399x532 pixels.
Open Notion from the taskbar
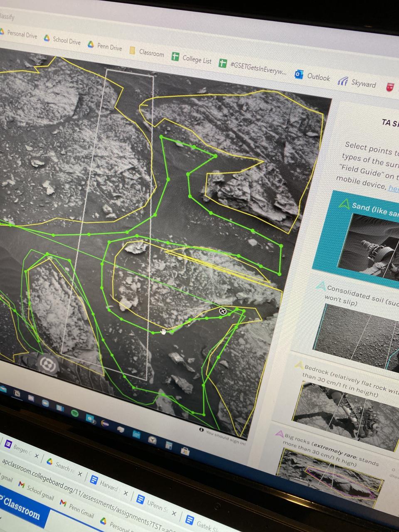(x=18, y=393)
